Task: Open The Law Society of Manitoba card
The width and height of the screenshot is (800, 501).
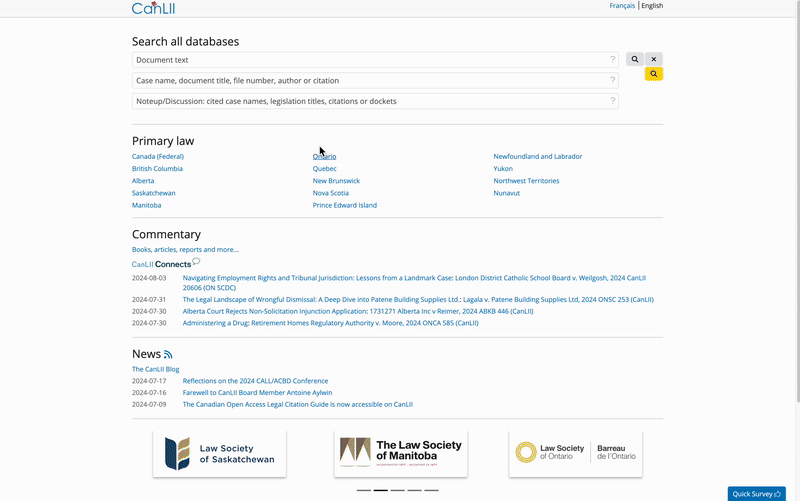Action: (x=401, y=454)
